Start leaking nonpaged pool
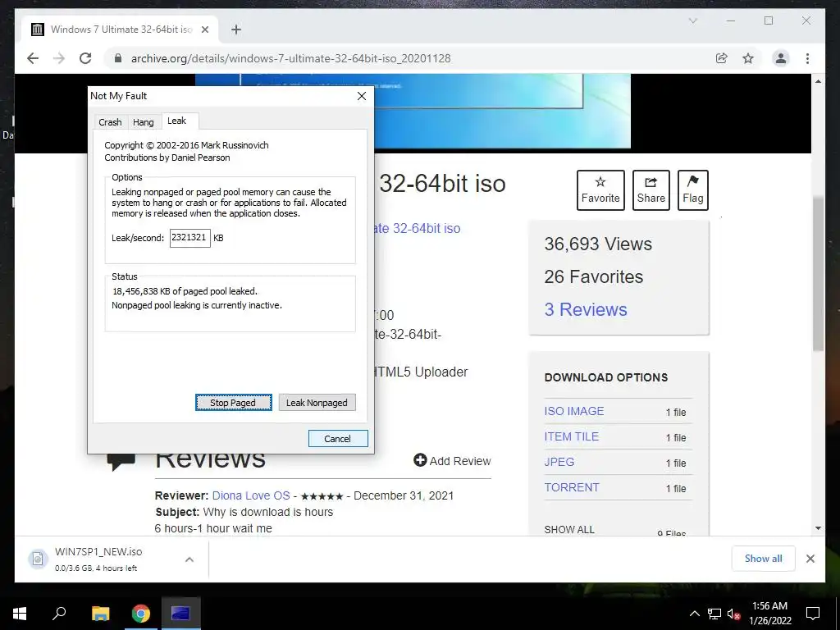The width and height of the screenshot is (840, 630). (x=317, y=402)
